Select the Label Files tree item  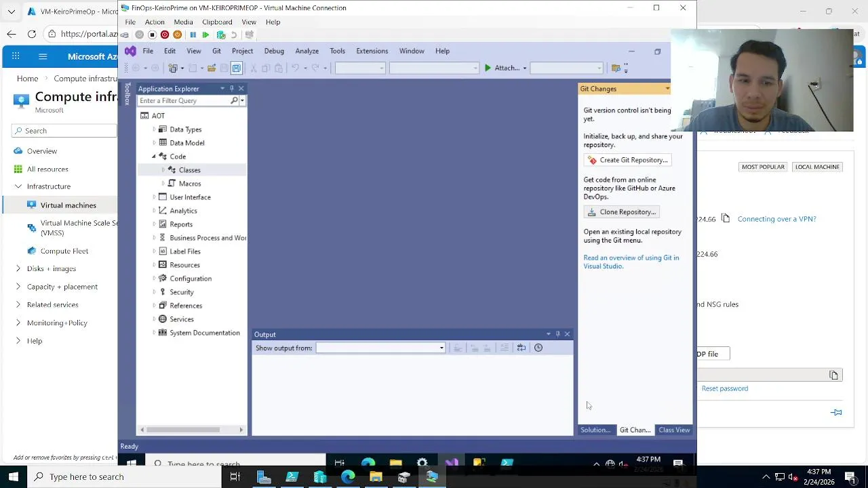point(185,251)
